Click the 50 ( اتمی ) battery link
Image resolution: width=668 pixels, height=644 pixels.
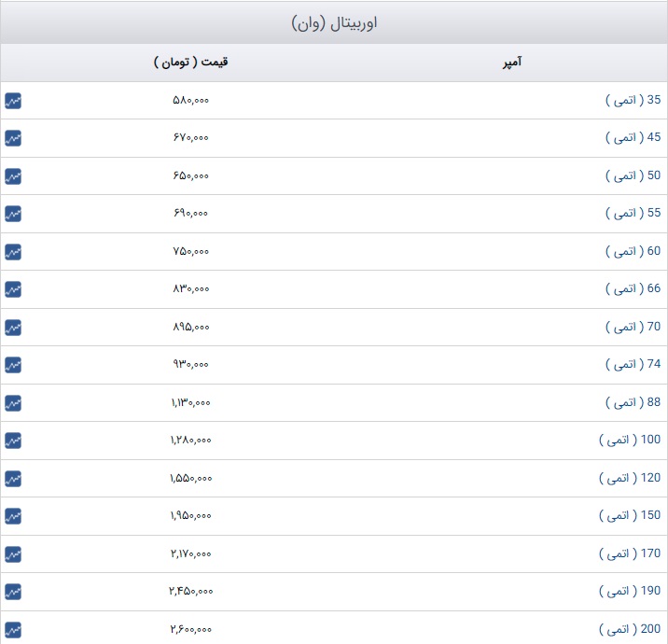click(633, 175)
